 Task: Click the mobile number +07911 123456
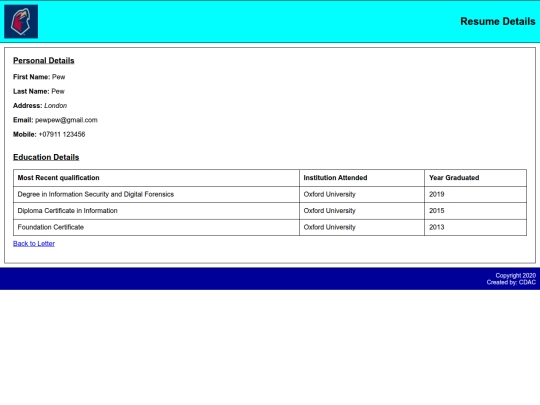coord(62,134)
